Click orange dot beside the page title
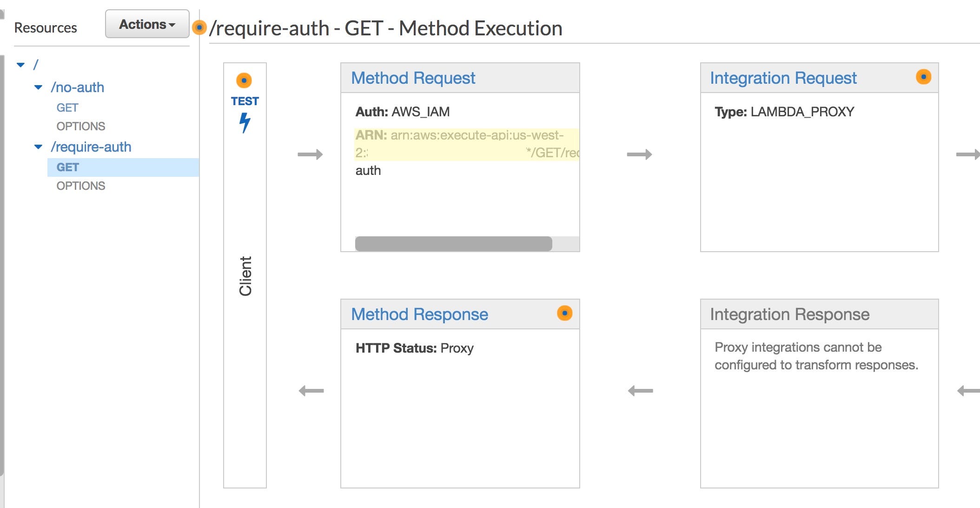The width and height of the screenshot is (980, 508). 199,27
